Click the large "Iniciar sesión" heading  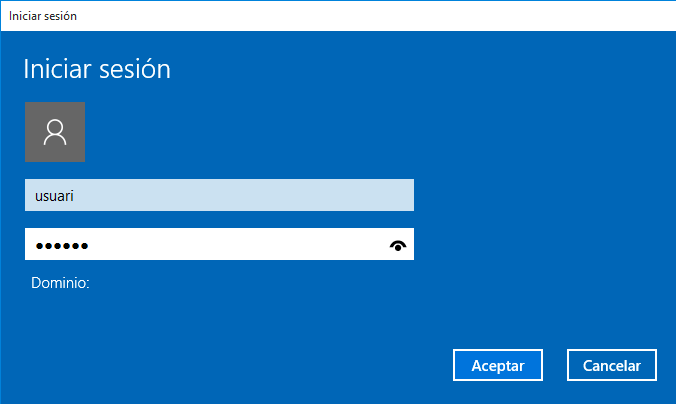pos(97,69)
